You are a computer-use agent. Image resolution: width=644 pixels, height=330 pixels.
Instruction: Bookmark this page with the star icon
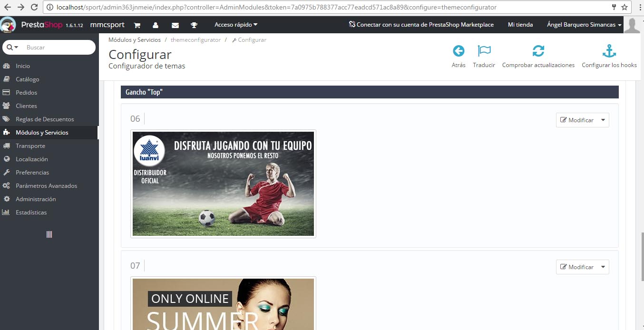coord(624,7)
